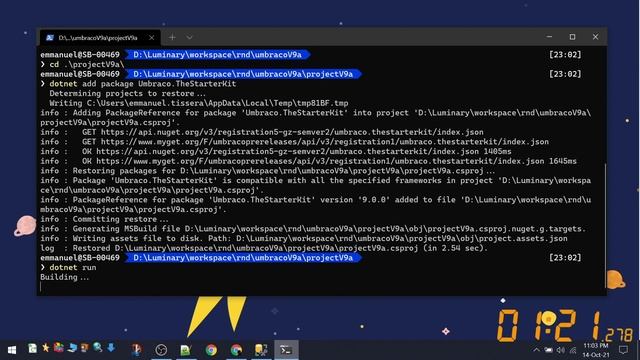Open the volume speaker tray icon
640x360 pixels.
561,350
